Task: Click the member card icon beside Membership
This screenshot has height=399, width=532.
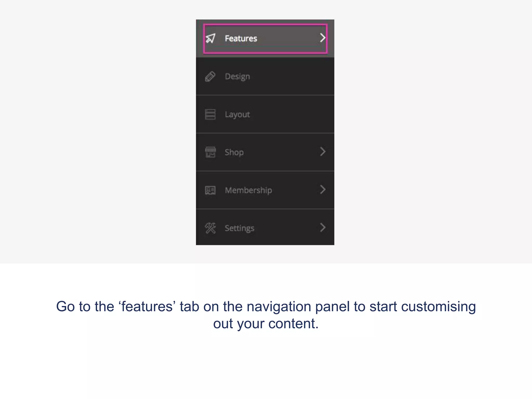Action: (x=210, y=190)
